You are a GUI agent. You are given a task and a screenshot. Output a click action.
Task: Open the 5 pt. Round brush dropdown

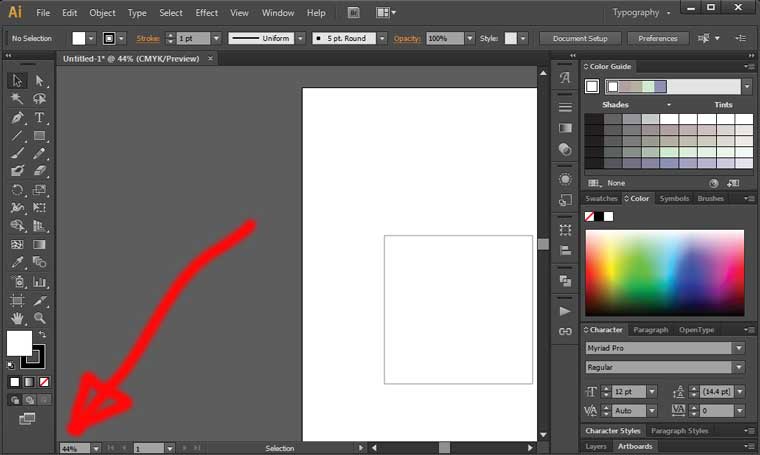[382, 38]
